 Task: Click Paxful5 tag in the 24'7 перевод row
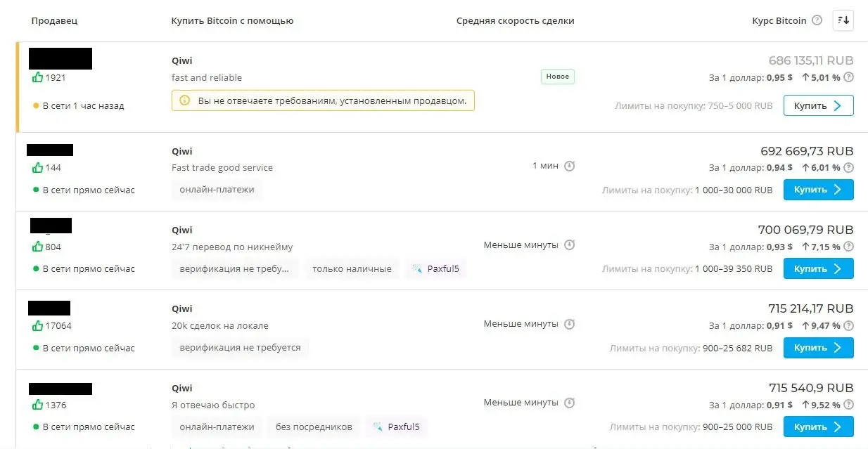(x=436, y=268)
